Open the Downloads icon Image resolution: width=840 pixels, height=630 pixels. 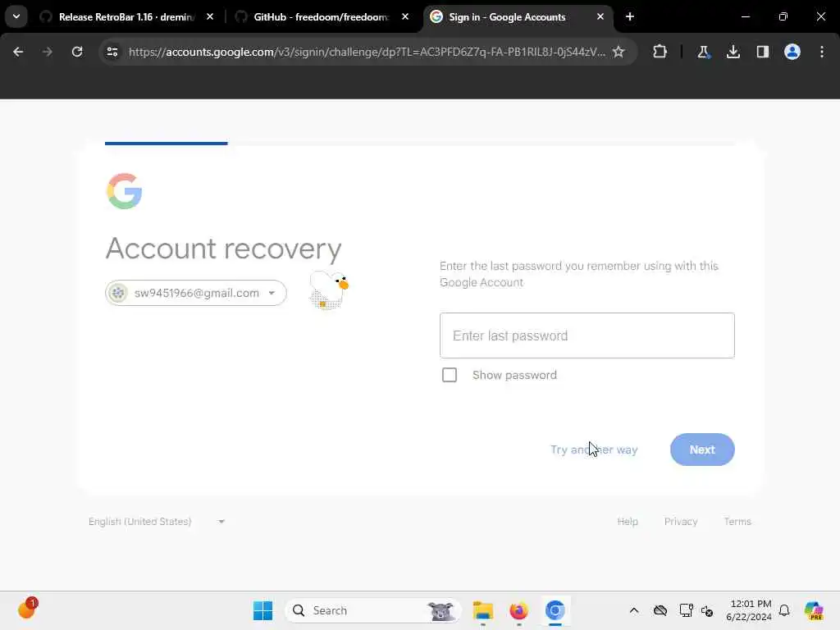point(733,52)
